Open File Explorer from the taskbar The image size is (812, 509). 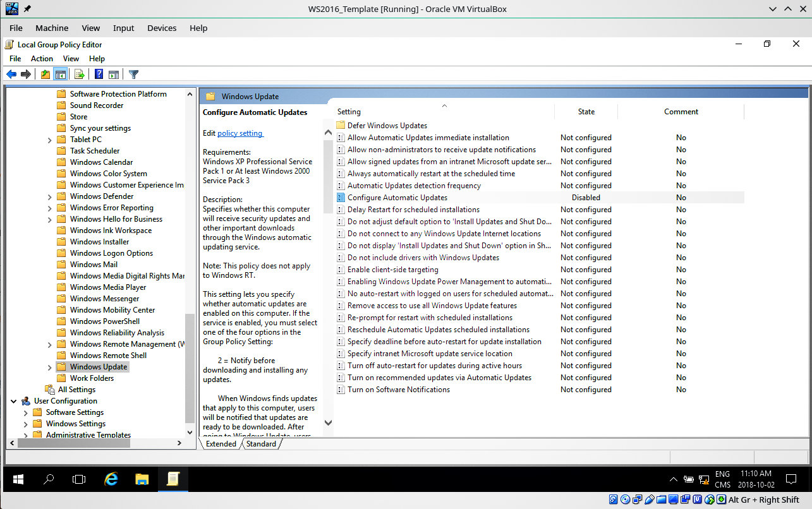click(x=142, y=479)
